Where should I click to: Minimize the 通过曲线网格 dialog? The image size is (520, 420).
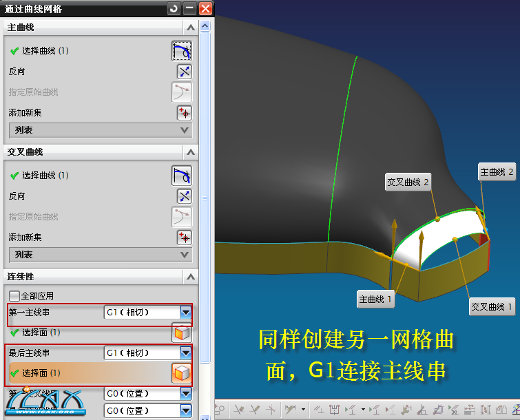[189, 8]
